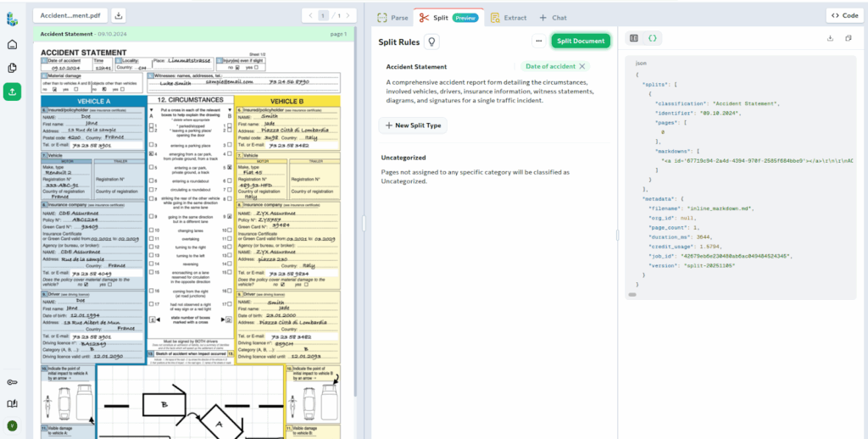Click the documents/files icon in sidebar
868x439 pixels.
coord(12,68)
